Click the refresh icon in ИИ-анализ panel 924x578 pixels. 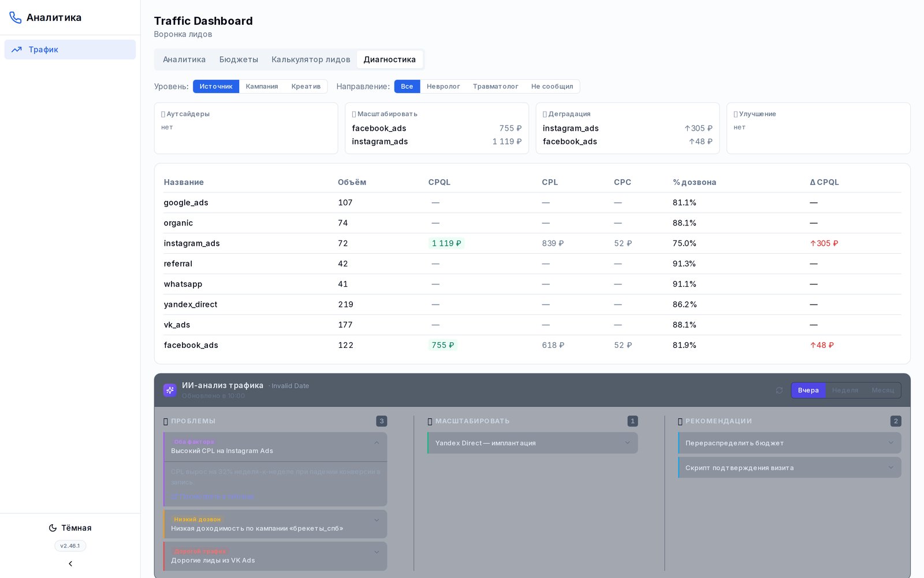779,390
